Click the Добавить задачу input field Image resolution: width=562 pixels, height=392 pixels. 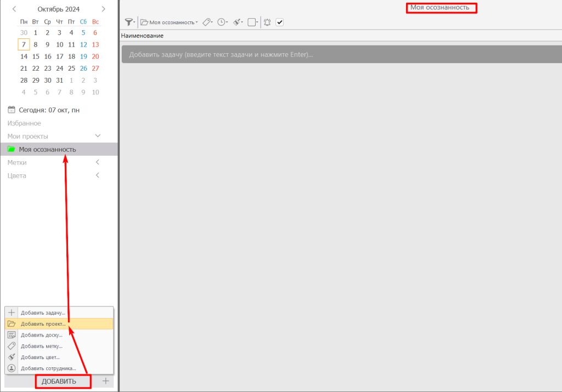tap(340, 55)
